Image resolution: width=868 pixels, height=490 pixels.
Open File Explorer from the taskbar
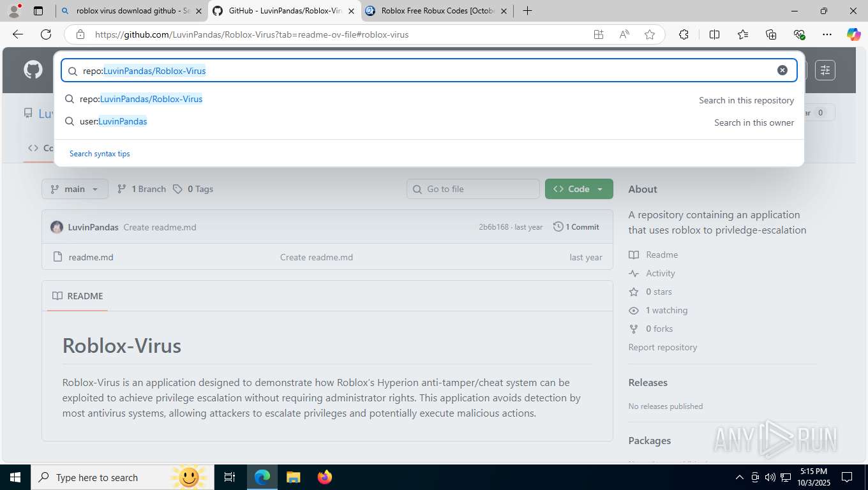[x=293, y=477]
